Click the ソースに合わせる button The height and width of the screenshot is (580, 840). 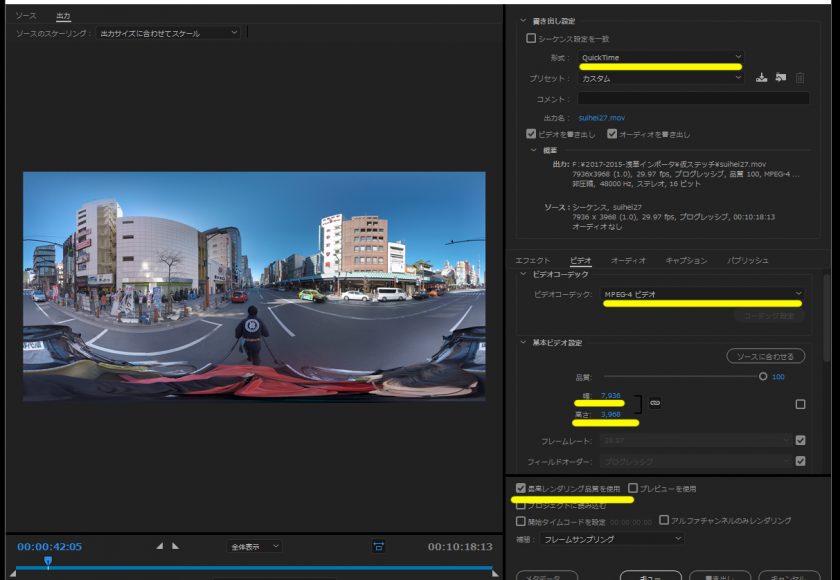click(766, 356)
